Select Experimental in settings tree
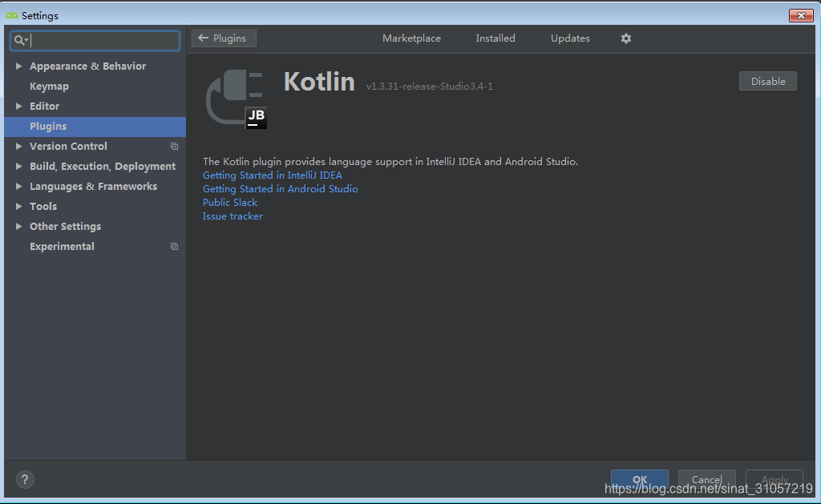This screenshot has width=821, height=504. pos(62,247)
